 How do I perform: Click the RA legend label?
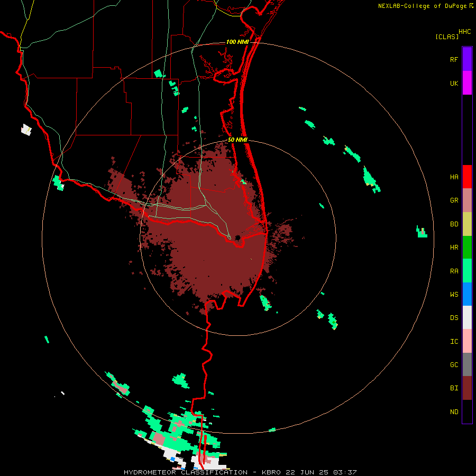pos(454,271)
